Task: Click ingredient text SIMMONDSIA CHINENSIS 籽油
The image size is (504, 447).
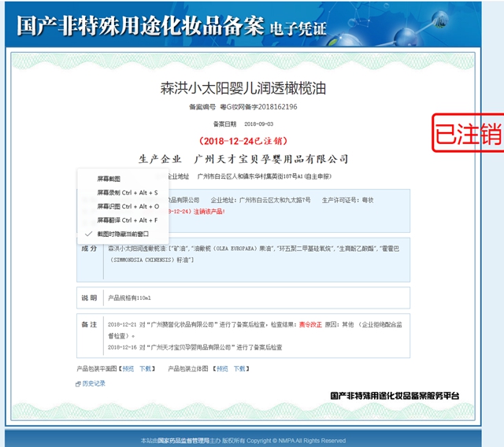Action: (152, 260)
